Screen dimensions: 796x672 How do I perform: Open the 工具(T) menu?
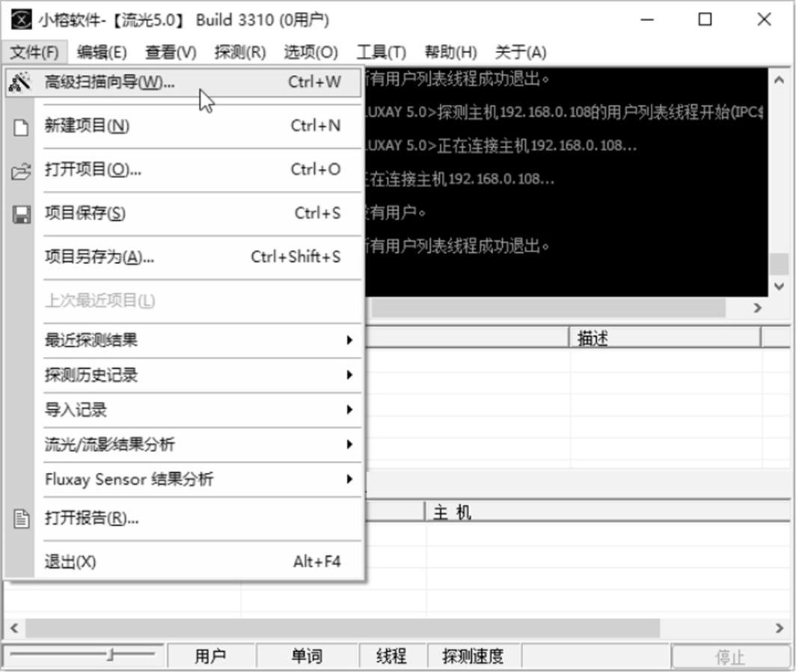(382, 52)
